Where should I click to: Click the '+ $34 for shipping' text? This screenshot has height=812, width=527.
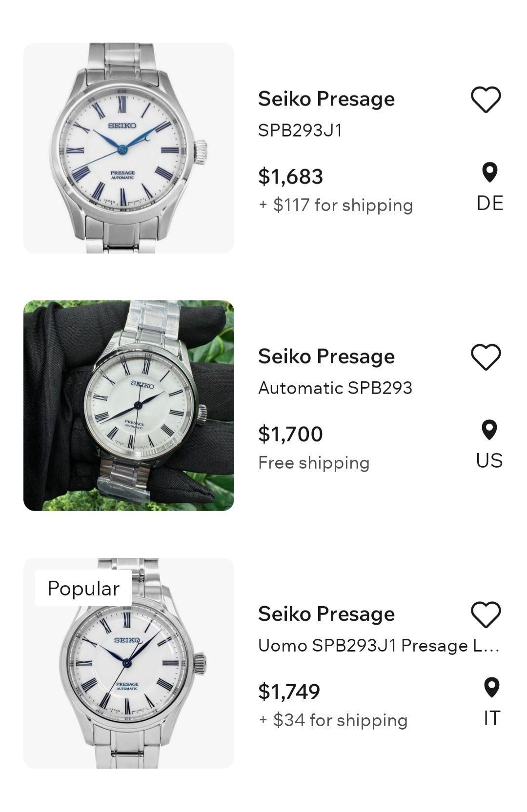[333, 720]
